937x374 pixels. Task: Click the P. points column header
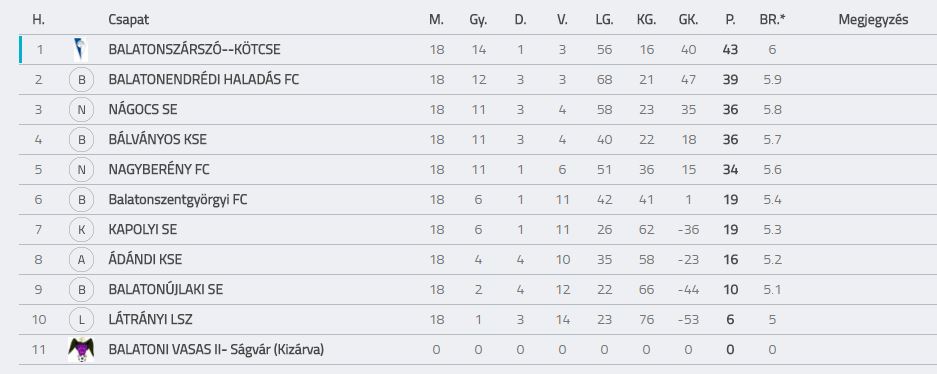pos(730,20)
